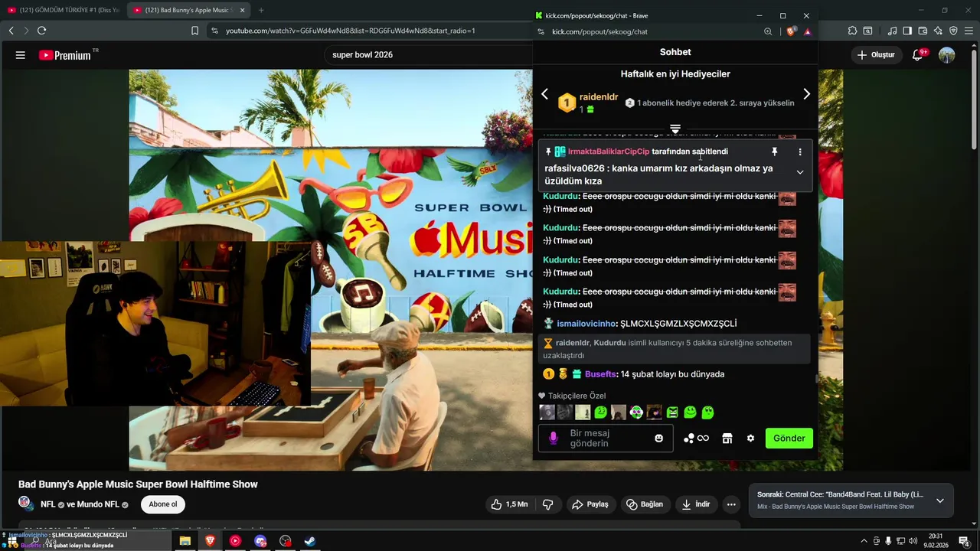Show previous weekly top gifter

[544, 94]
